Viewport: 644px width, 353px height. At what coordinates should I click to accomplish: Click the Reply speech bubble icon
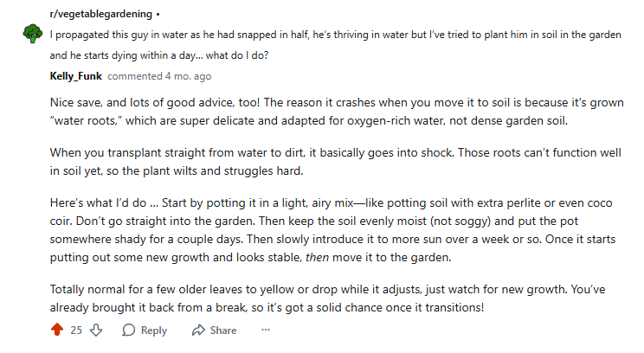click(129, 330)
